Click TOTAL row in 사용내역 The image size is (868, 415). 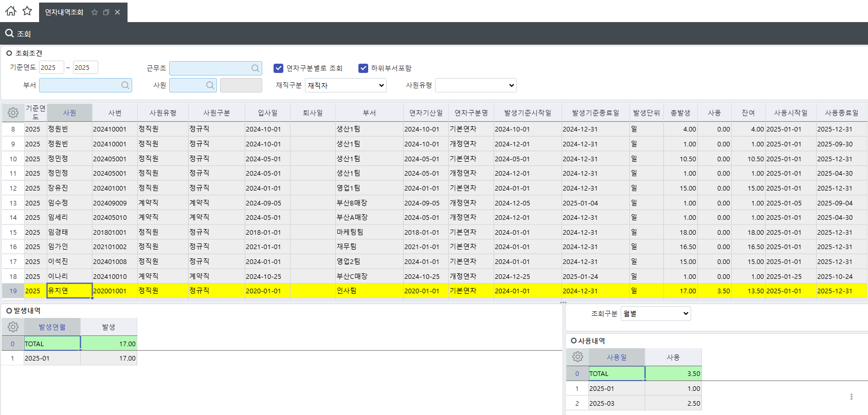(x=634, y=373)
